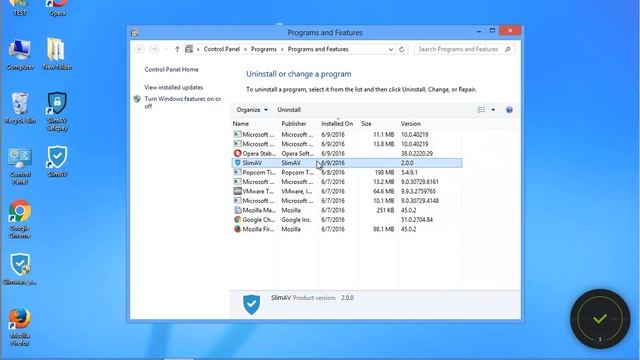
Task: Open Turn Windows features on or off
Action: pyautogui.click(x=182, y=102)
